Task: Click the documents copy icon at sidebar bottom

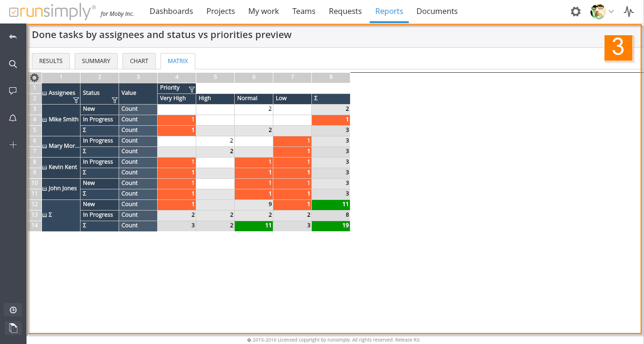Action: coord(13,328)
